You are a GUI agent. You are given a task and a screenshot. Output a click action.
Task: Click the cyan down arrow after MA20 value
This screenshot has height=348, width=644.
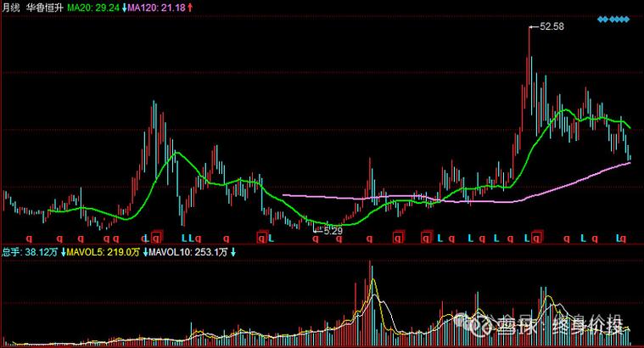(126, 8)
